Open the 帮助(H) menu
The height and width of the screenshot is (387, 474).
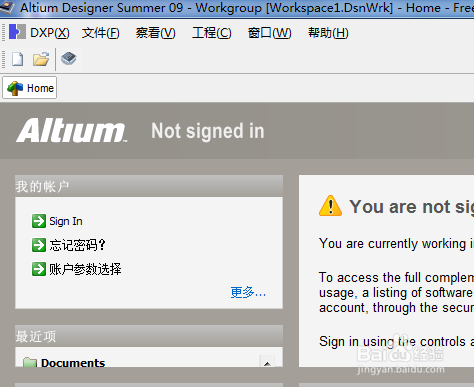(x=328, y=33)
